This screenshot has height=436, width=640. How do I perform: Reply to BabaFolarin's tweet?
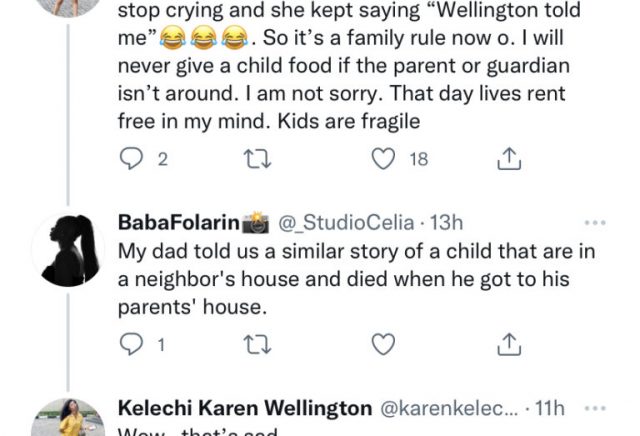point(133,345)
